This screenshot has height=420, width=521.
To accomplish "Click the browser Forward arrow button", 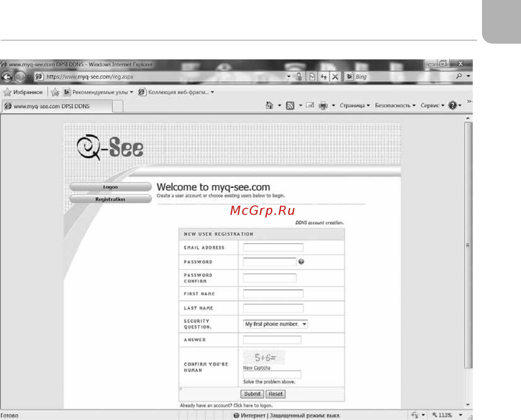I will click(20, 77).
